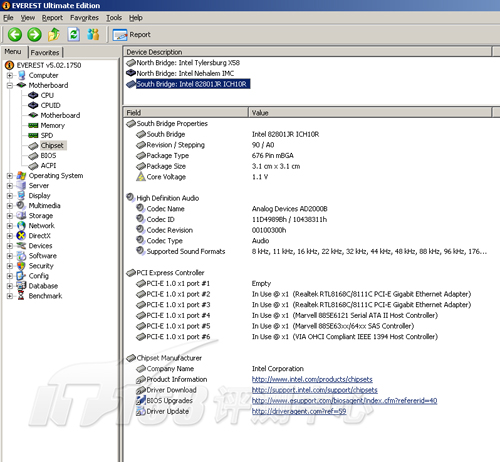Click the Multimedia speaker icon in the tree
500x462 pixels.
(21, 205)
